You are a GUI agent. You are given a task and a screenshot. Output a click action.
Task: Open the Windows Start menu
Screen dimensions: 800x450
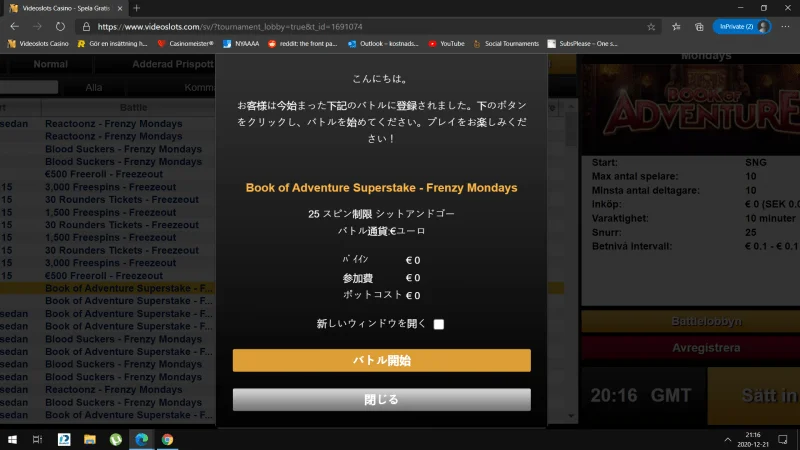pyautogui.click(x=12, y=439)
